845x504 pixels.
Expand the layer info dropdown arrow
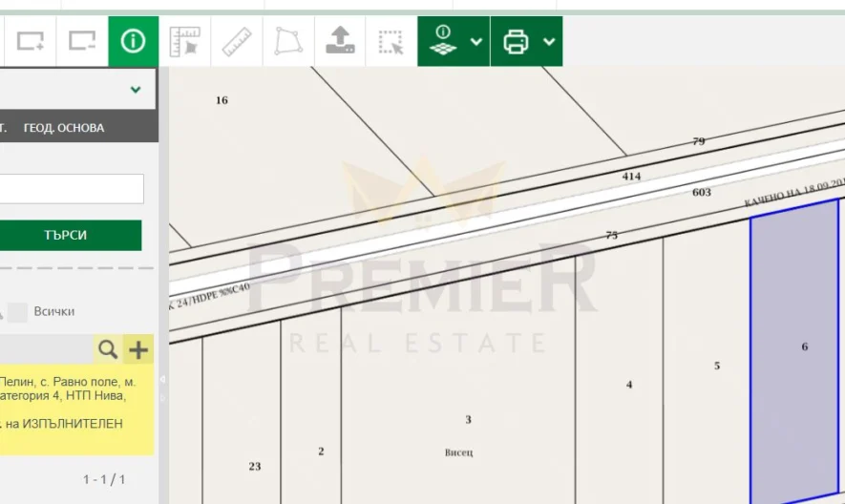(476, 42)
